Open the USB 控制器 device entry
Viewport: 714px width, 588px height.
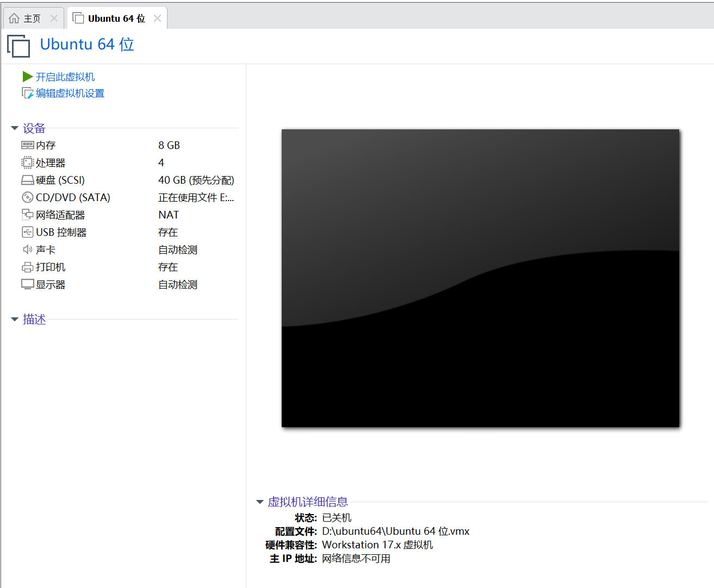(61, 232)
